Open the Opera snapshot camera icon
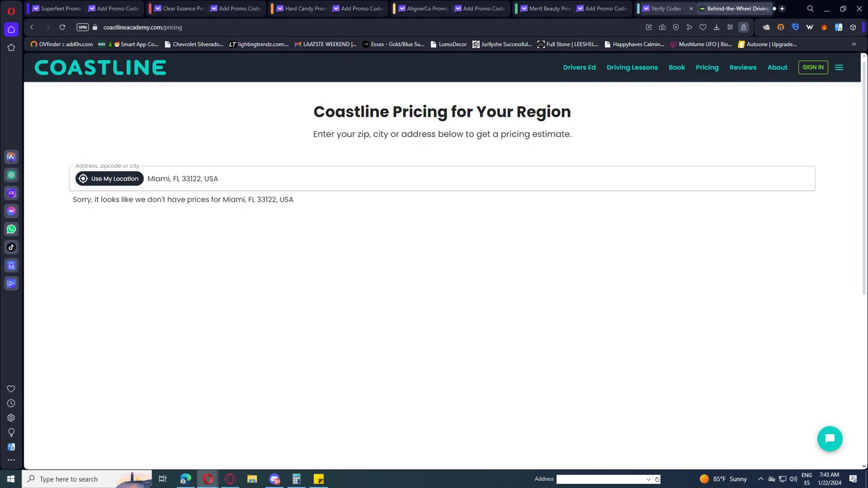868x488 pixels. click(x=662, y=27)
